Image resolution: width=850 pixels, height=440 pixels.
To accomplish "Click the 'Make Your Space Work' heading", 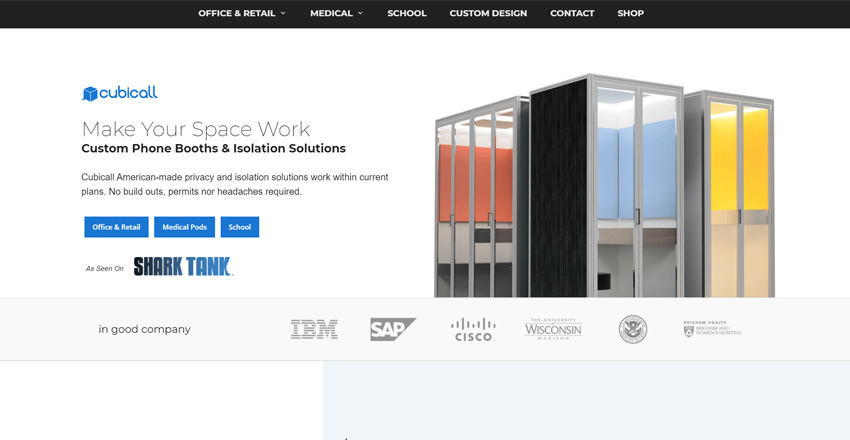I will 196,129.
